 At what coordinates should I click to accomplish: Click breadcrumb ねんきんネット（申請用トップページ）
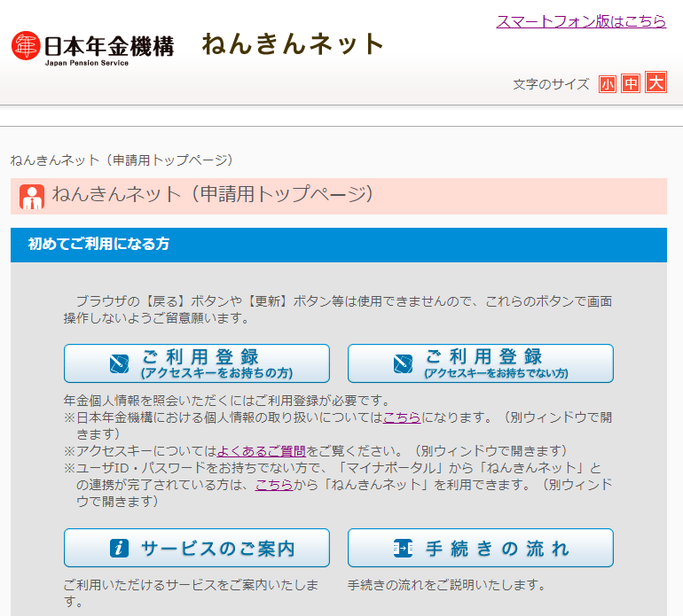pyautogui.click(x=122, y=160)
